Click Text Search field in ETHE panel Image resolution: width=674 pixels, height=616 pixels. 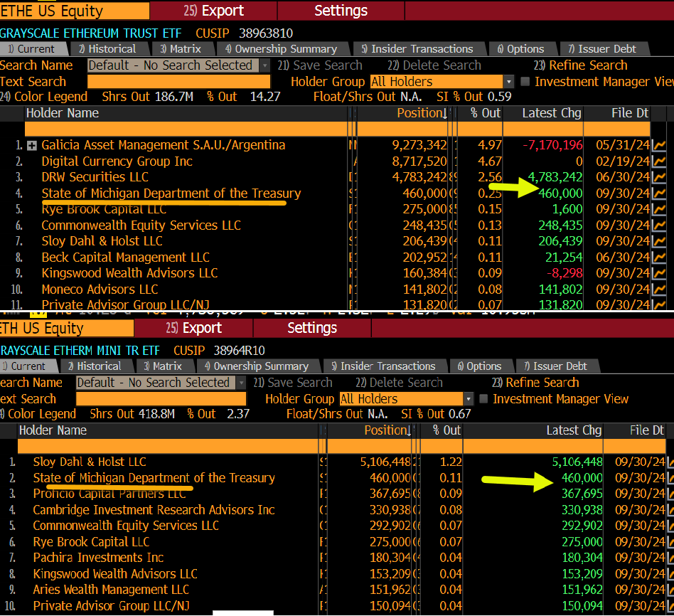[179, 81]
